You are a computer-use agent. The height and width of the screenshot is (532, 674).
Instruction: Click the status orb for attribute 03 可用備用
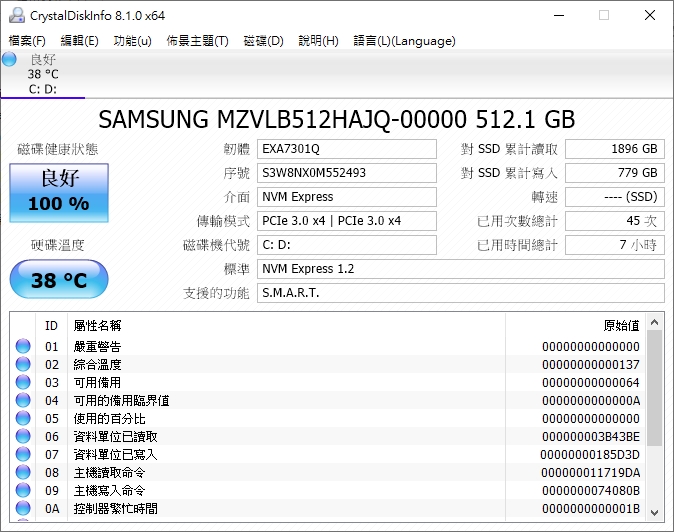tap(23, 382)
